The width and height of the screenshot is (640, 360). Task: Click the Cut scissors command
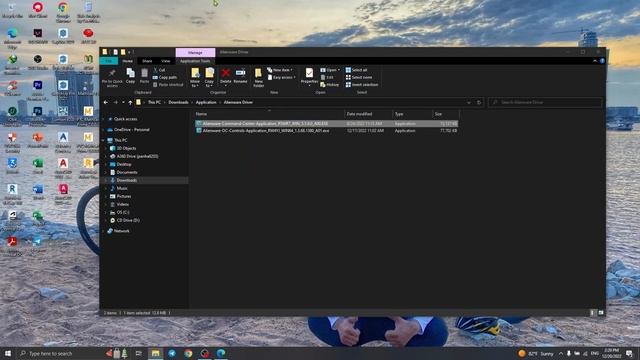click(x=159, y=70)
